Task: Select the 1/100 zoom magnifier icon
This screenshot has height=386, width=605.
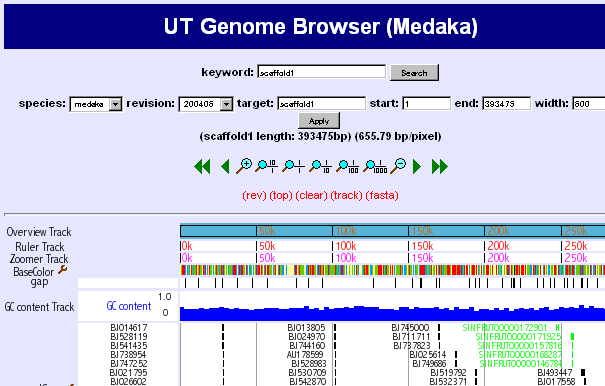Action: [x=348, y=166]
